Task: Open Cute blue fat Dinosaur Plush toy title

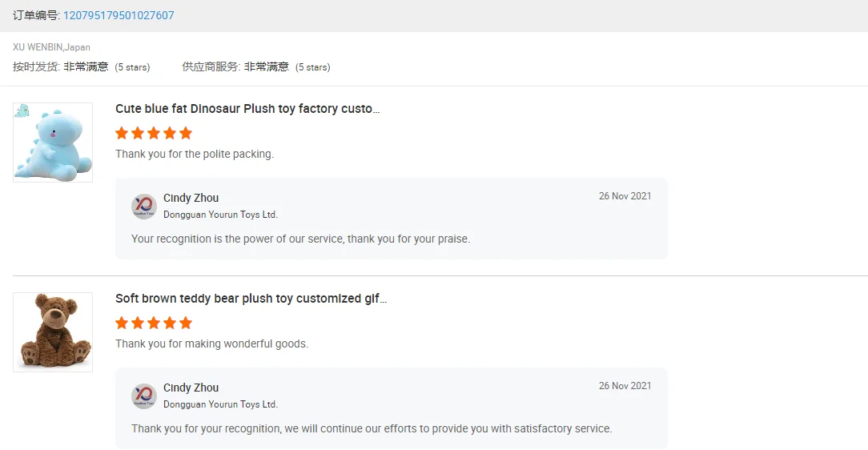Action: click(x=247, y=109)
